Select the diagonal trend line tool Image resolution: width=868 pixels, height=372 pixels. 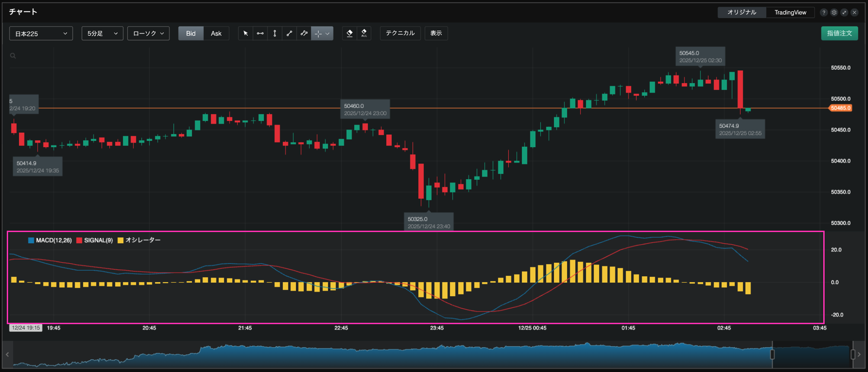[x=289, y=33]
